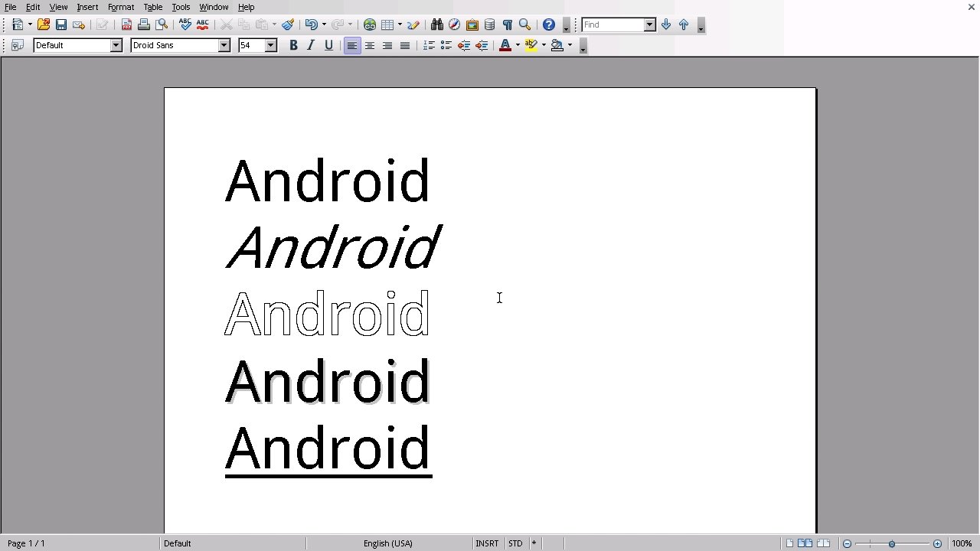Image resolution: width=980 pixels, height=551 pixels.
Task: Save the document with the floppy icon
Action: [x=61, y=24]
